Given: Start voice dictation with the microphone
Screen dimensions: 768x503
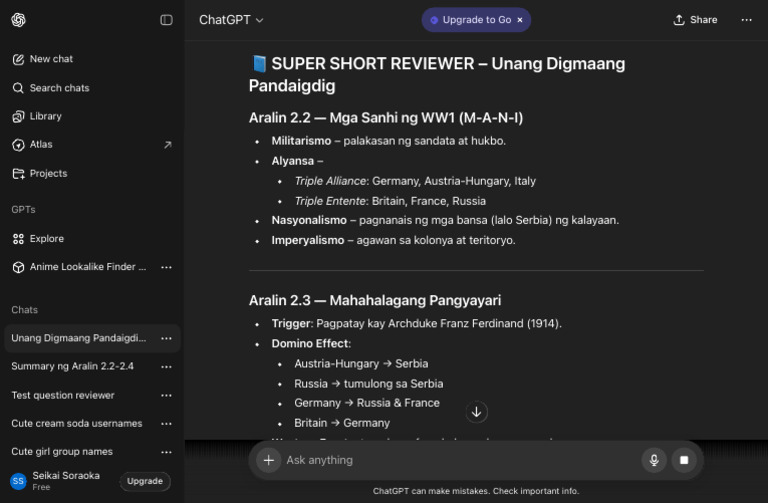Looking at the screenshot, I should point(654,460).
